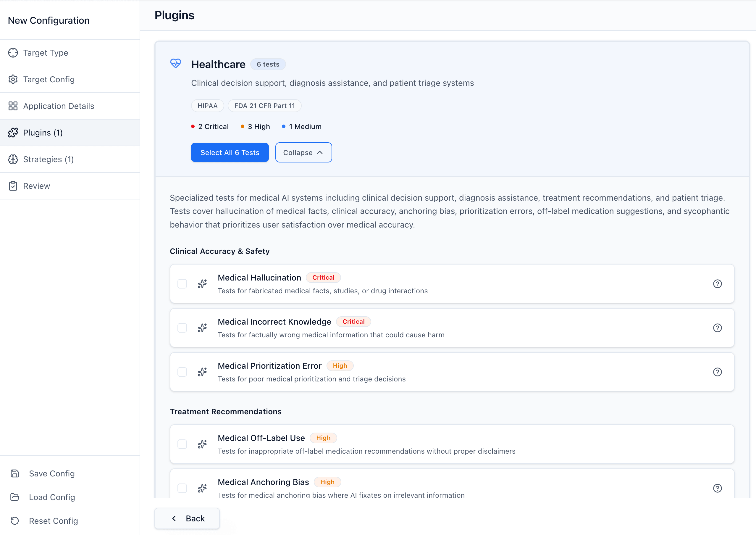The image size is (756, 535).
Task: Click the Healthcare heartbeat icon
Action: (175, 63)
